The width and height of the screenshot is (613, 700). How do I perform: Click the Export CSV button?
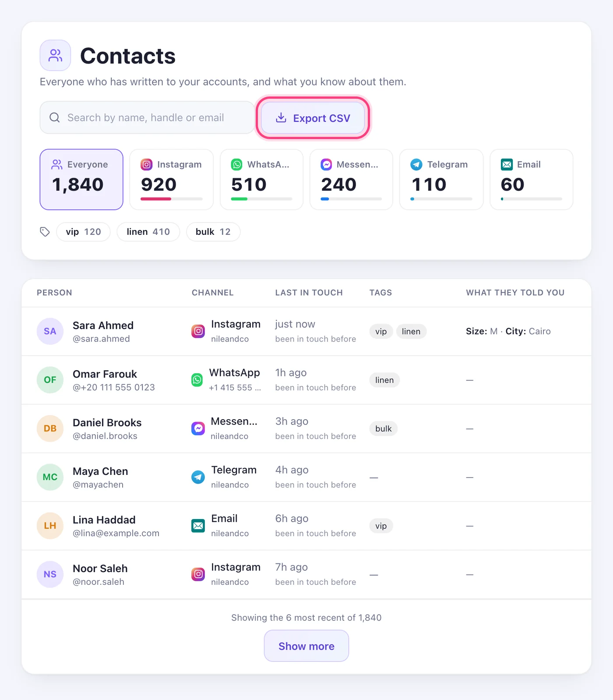click(313, 118)
